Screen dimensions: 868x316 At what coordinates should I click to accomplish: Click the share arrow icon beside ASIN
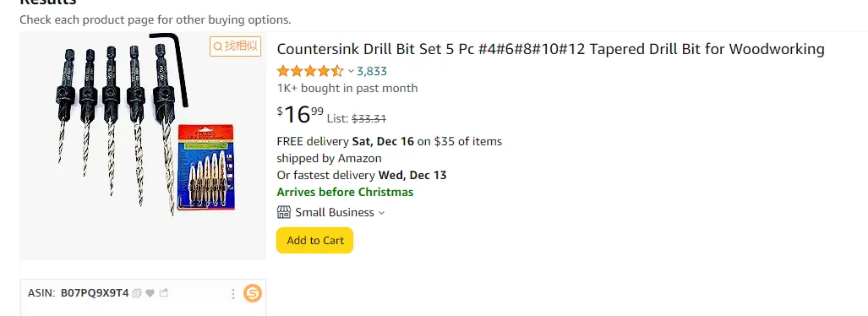click(163, 292)
